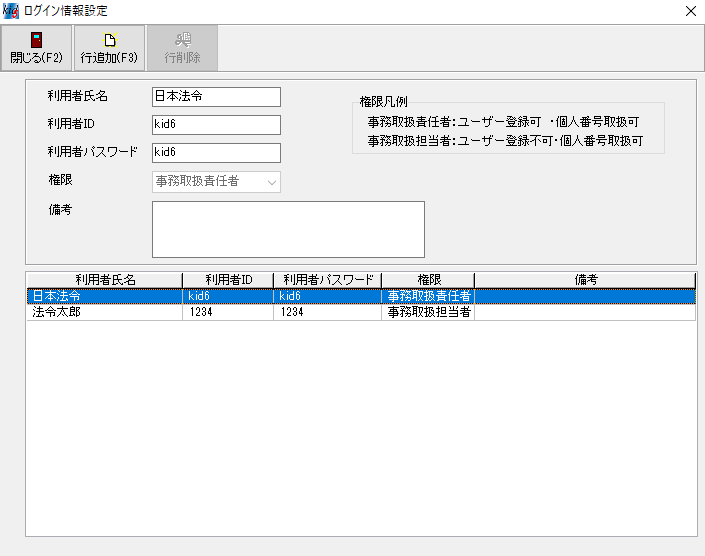
Task: Click the 利用者氏名 text field
Action: coord(216,97)
